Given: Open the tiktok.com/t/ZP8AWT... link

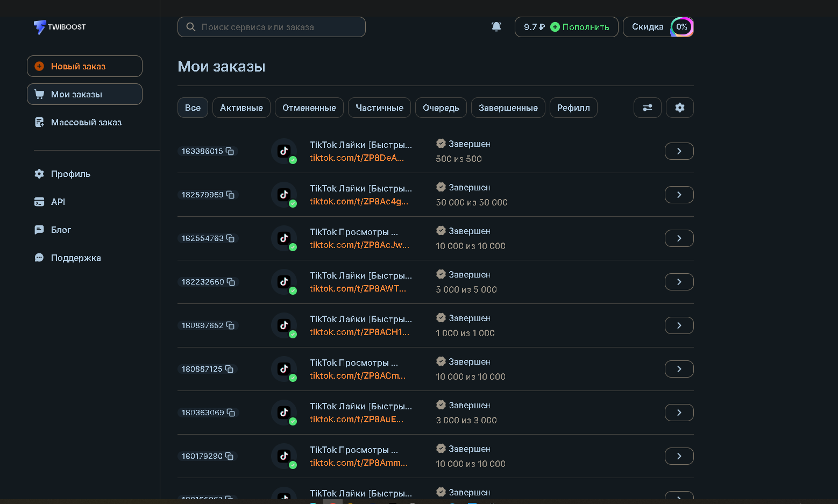Looking at the screenshot, I should 358,289.
